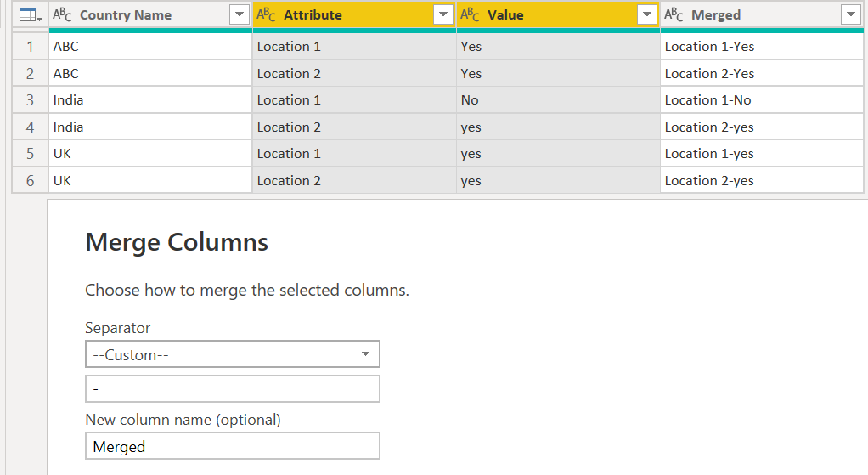Screen dimensions: 868x475
Task: Click Merged cell Location 2-yes in row 4
Action: click(762, 127)
